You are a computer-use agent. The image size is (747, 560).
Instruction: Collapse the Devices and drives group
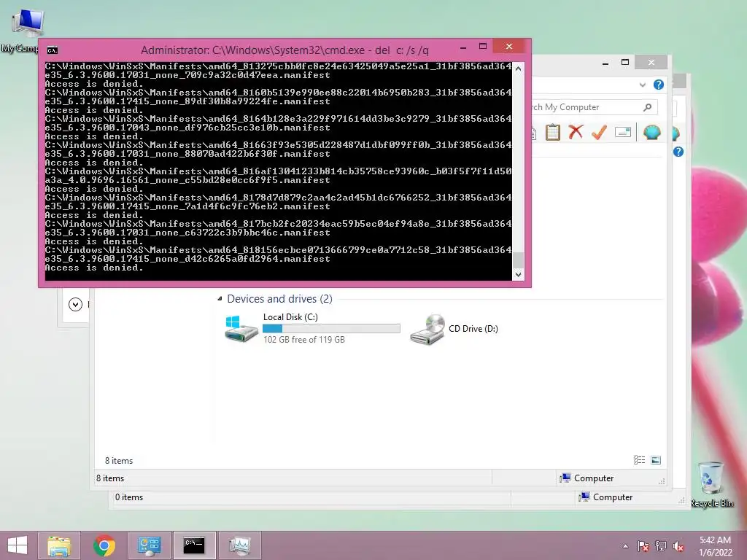(x=220, y=298)
